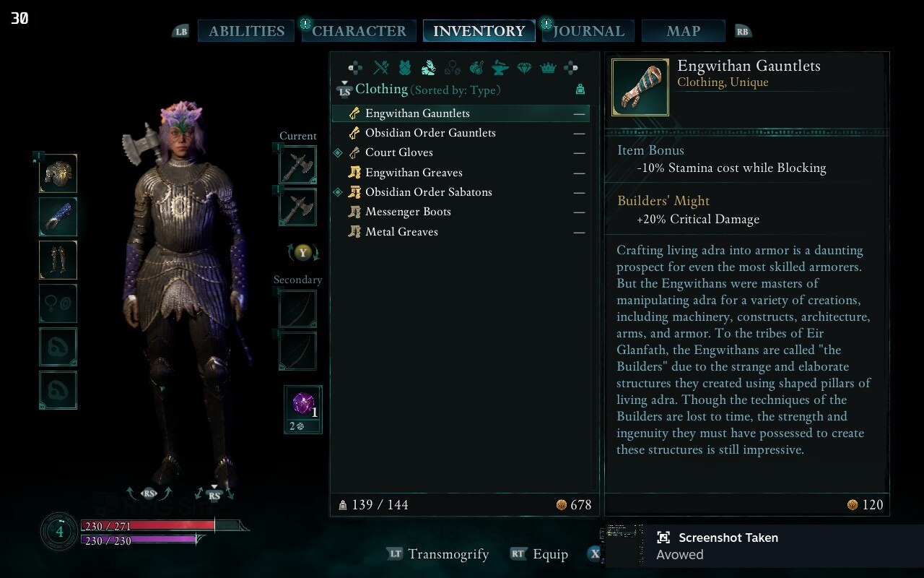Click the Equip button
The height and width of the screenshot is (578, 924).
pos(539,554)
